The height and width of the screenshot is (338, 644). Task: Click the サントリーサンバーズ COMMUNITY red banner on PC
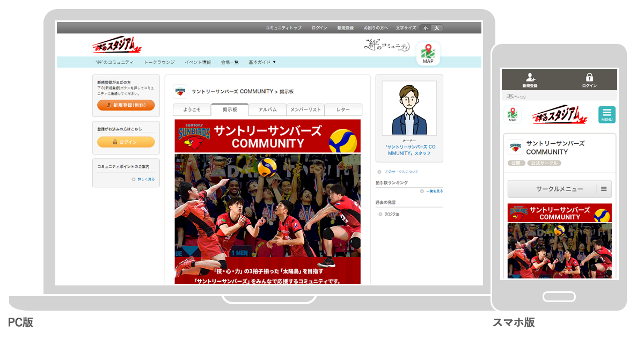(x=268, y=137)
